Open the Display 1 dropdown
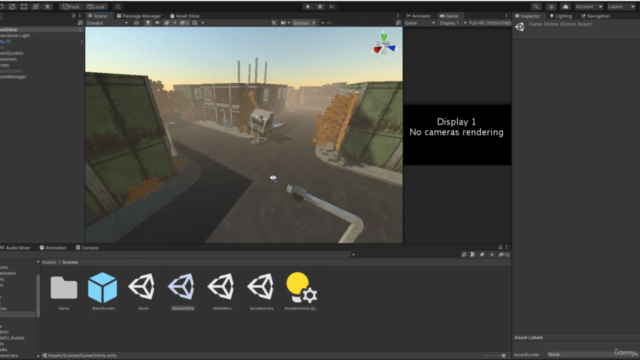The height and width of the screenshot is (360, 640). point(453,23)
